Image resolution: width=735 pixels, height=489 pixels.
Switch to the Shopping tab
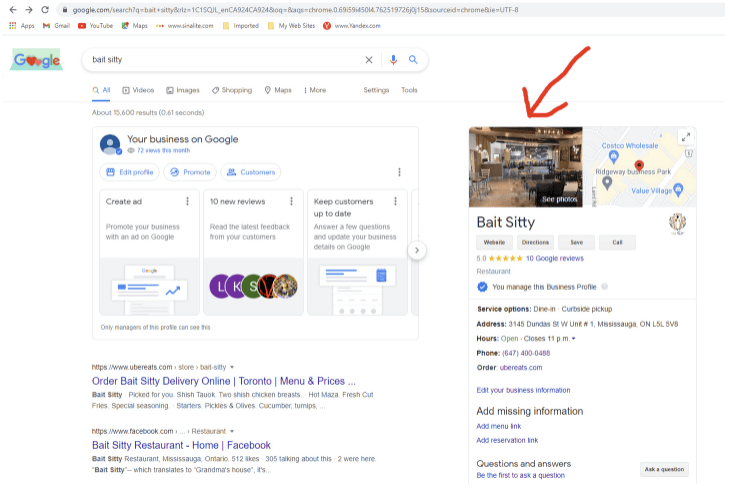(232, 90)
